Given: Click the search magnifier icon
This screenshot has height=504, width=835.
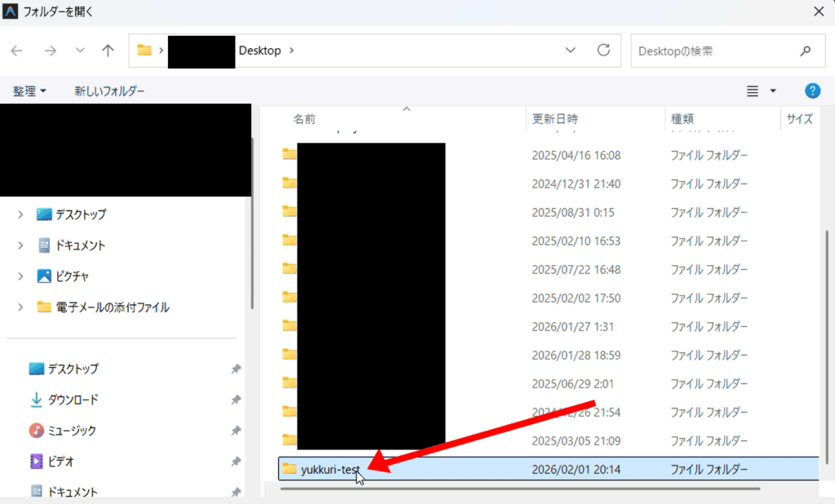Looking at the screenshot, I should [806, 51].
